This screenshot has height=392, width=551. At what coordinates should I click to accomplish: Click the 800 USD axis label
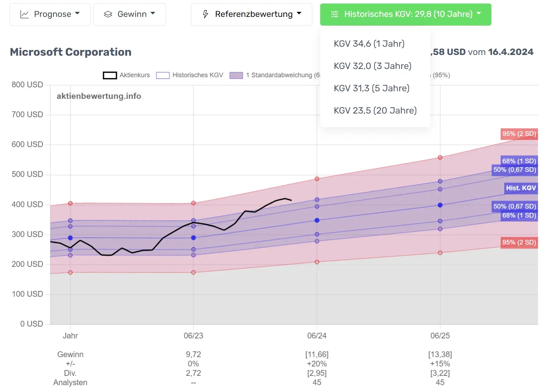click(27, 85)
